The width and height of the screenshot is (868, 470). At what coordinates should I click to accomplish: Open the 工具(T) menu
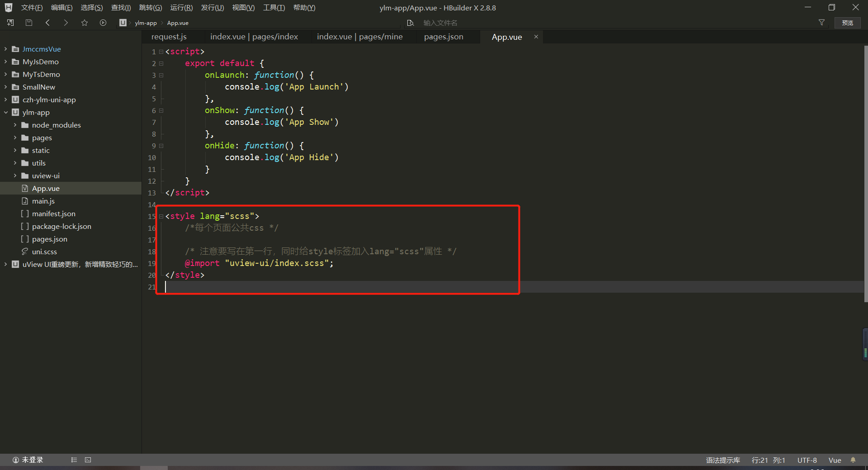(274, 8)
